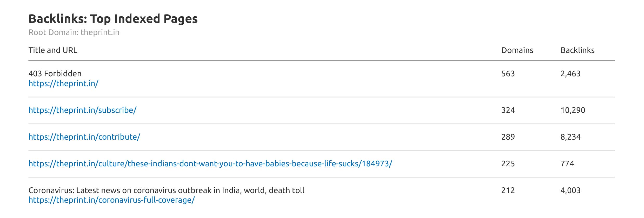Open the theprint.in/subscribe/ link
Image resolution: width=644 pixels, height=218 pixels.
82,110
